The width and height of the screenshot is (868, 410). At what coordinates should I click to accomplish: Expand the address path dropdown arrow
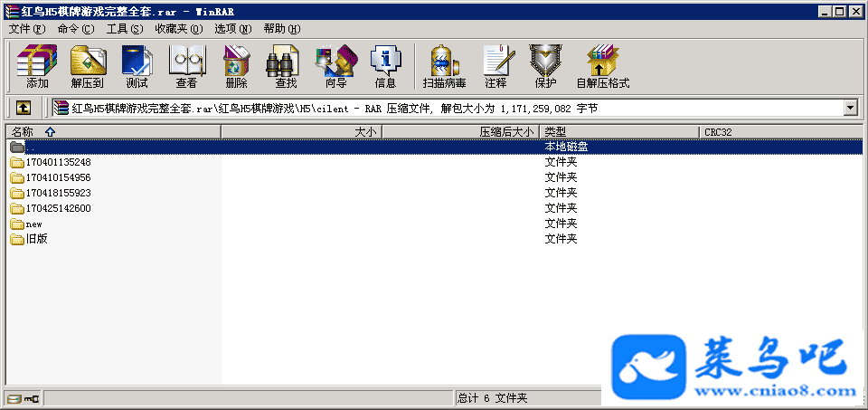point(851,109)
